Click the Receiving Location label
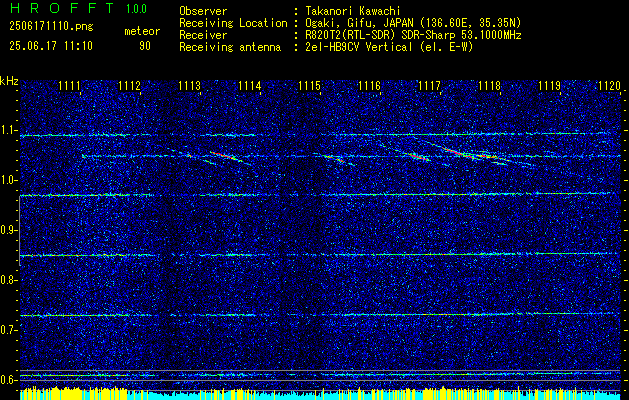This screenshot has height=400, width=629. (233, 24)
